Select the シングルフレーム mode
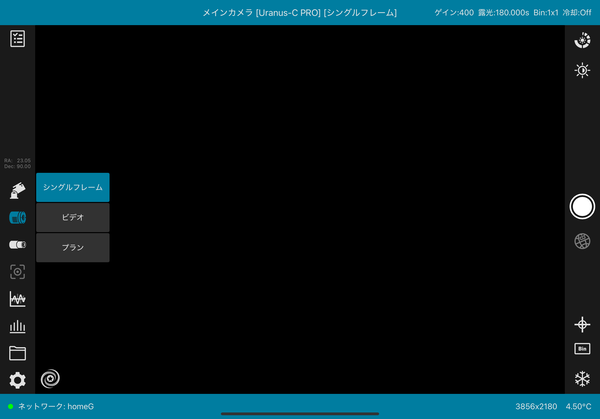The height and width of the screenshot is (419, 600). coord(73,187)
